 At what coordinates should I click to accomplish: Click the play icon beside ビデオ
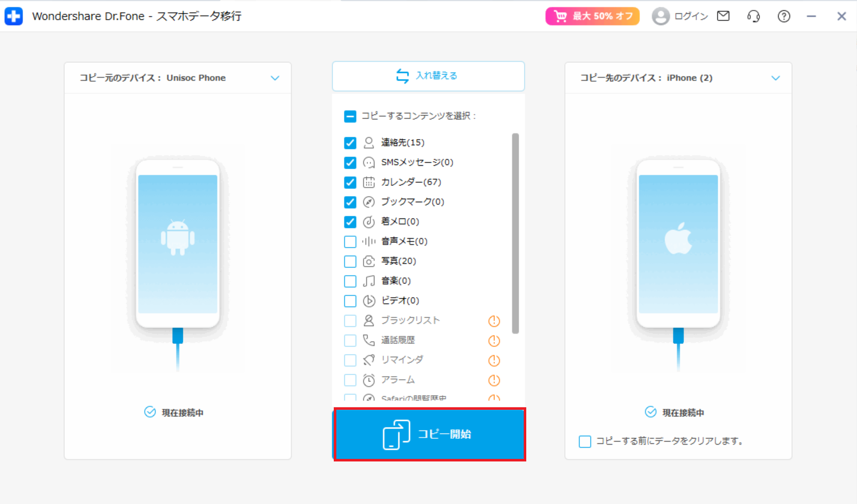point(369,301)
